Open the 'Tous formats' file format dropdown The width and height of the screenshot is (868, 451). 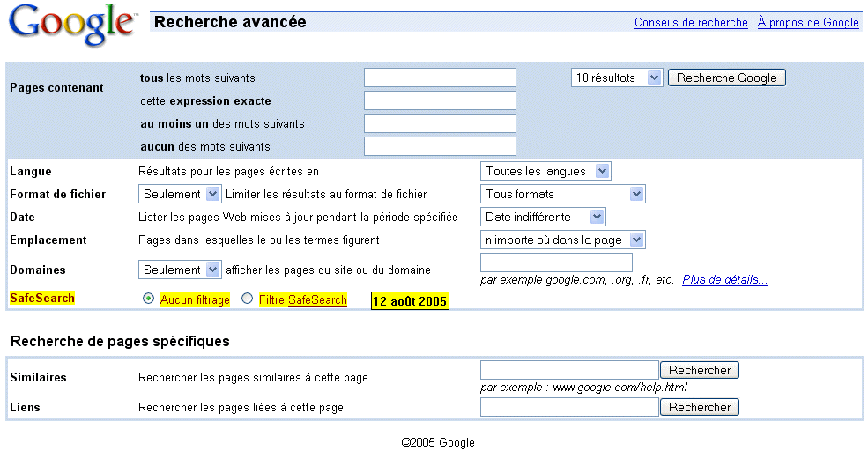click(x=563, y=194)
